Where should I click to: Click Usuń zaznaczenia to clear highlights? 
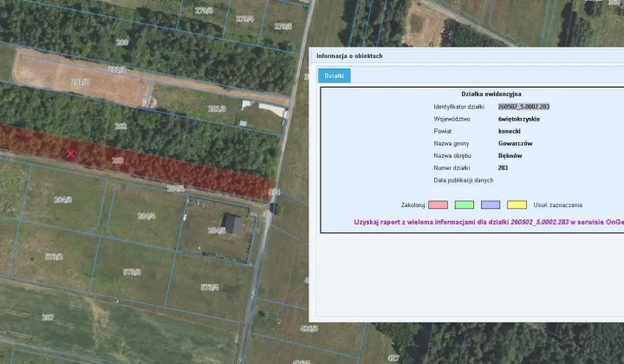557,205
